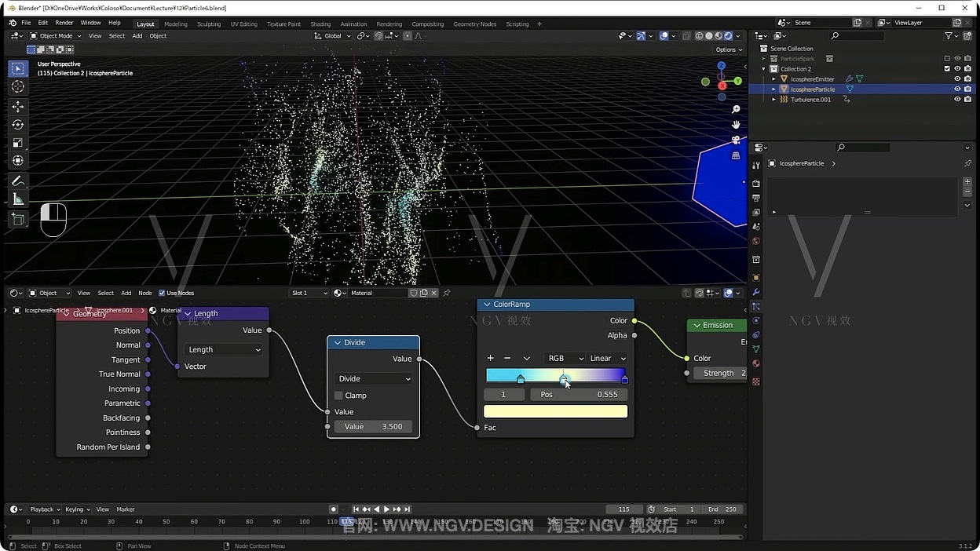Open the Render menu
Screen dimensions: 980x551
pyautogui.click(x=64, y=23)
